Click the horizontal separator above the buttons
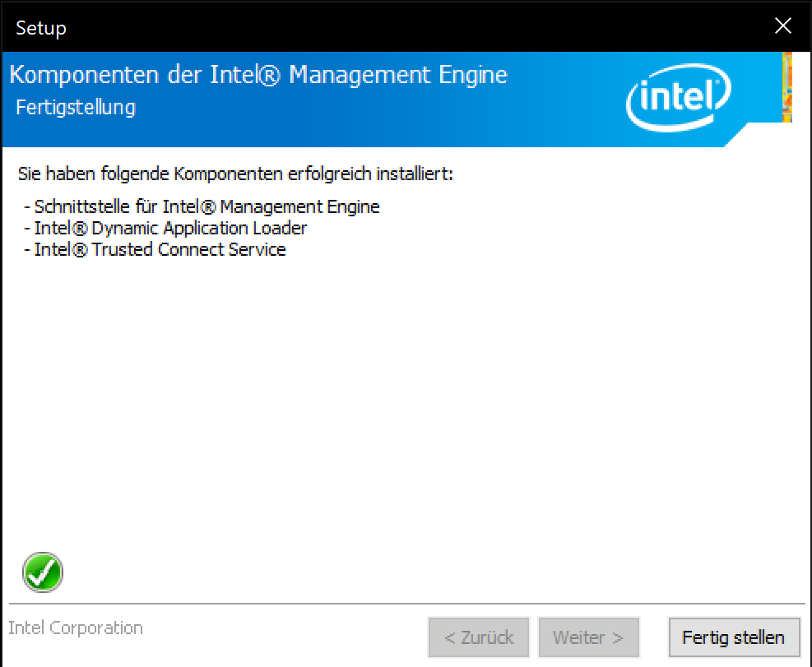 click(x=403, y=604)
